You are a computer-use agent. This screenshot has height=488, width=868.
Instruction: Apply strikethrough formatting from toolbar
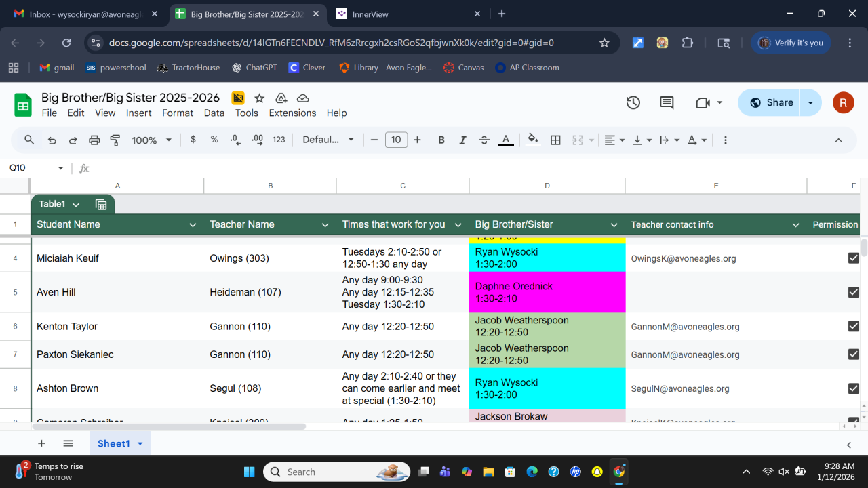tap(484, 140)
